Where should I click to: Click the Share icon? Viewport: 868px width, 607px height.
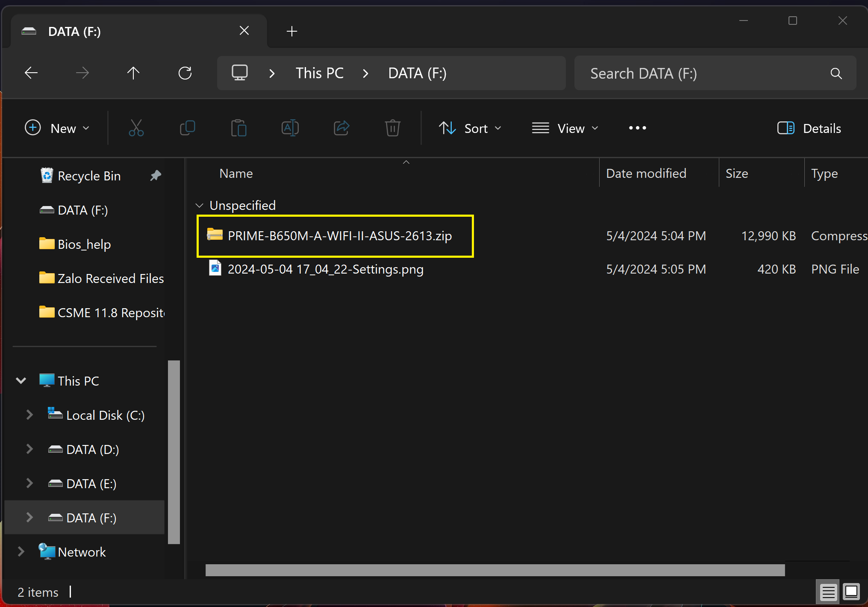(x=341, y=128)
